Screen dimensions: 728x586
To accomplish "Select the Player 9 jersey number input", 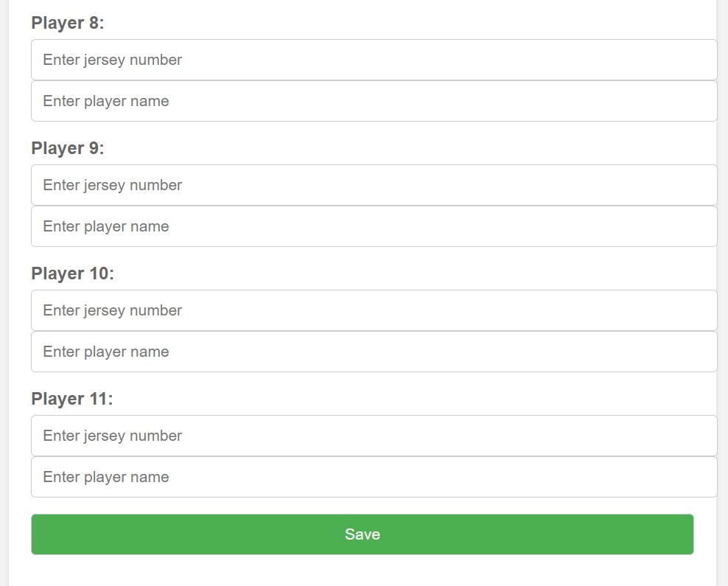I will [374, 185].
